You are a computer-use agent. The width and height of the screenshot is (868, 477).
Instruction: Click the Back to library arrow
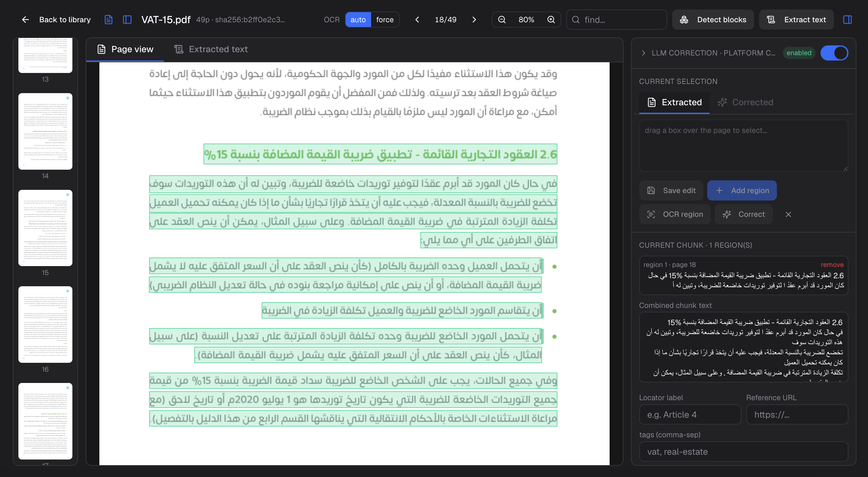click(25, 20)
